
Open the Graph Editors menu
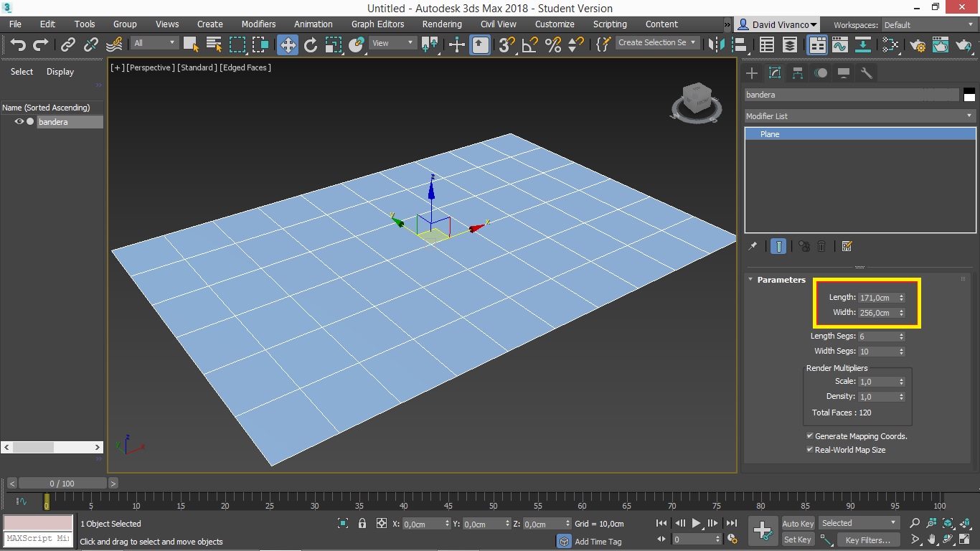(378, 24)
